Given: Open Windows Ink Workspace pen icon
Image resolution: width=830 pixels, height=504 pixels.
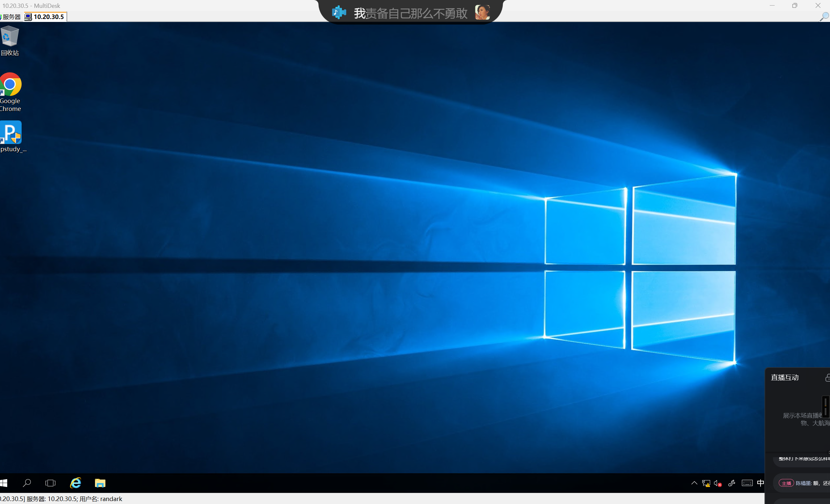Looking at the screenshot, I should 732,483.
